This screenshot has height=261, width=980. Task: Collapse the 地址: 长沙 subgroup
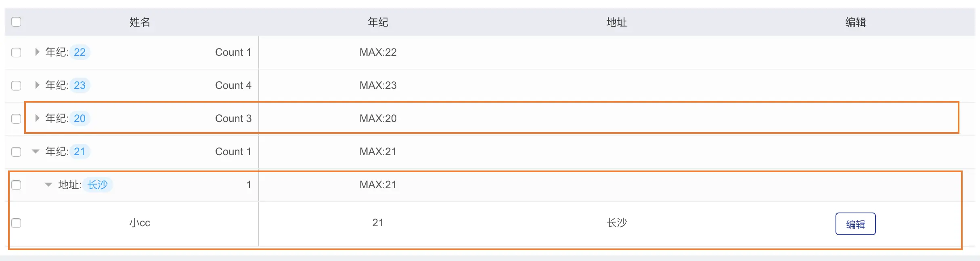tap(48, 185)
